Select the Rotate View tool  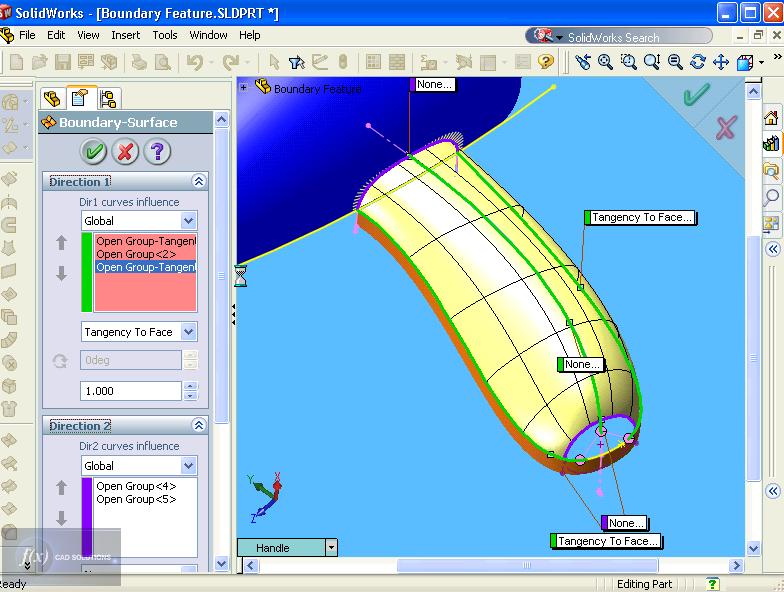(x=698, y=62)
